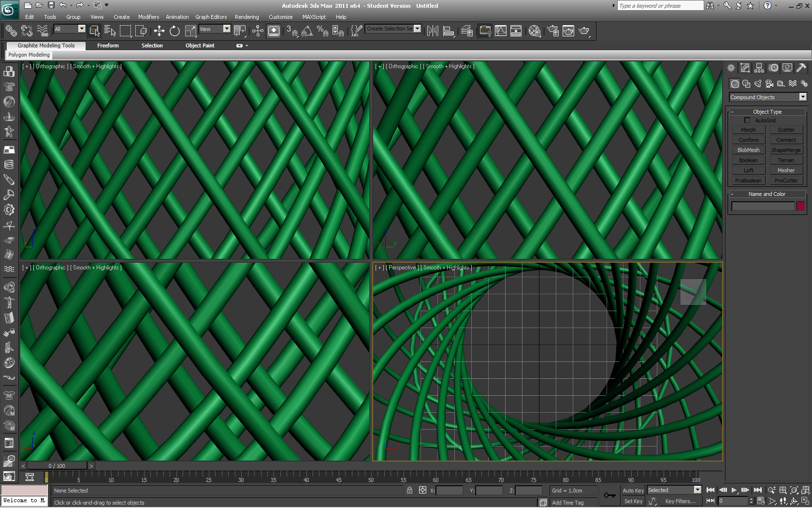Open the Curve Editor

tap(501, 31)
